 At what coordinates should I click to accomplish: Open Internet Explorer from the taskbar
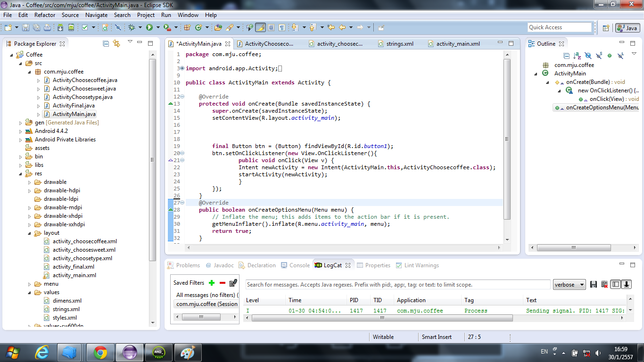coord(42,352)
